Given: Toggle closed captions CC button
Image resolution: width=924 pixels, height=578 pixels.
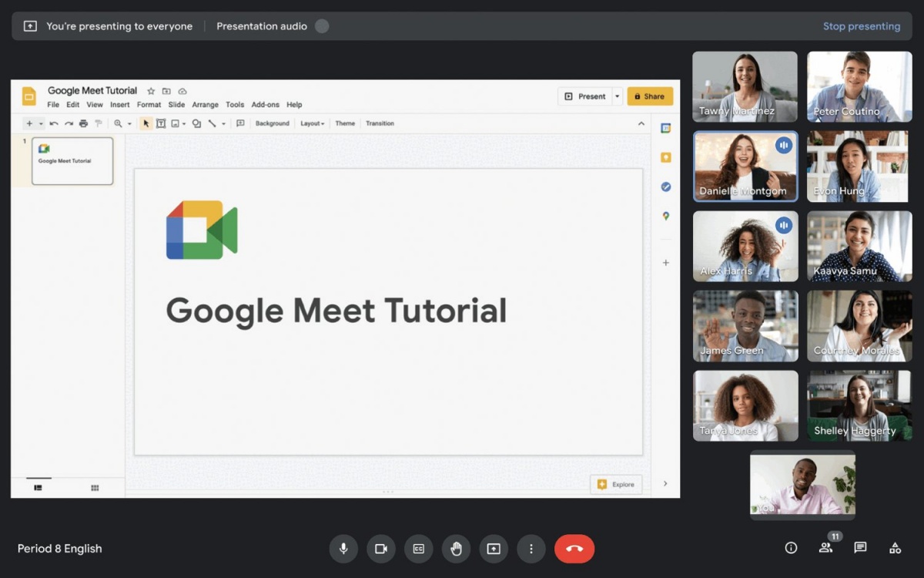Looking at the screenshot, I should tap(419, 549).
